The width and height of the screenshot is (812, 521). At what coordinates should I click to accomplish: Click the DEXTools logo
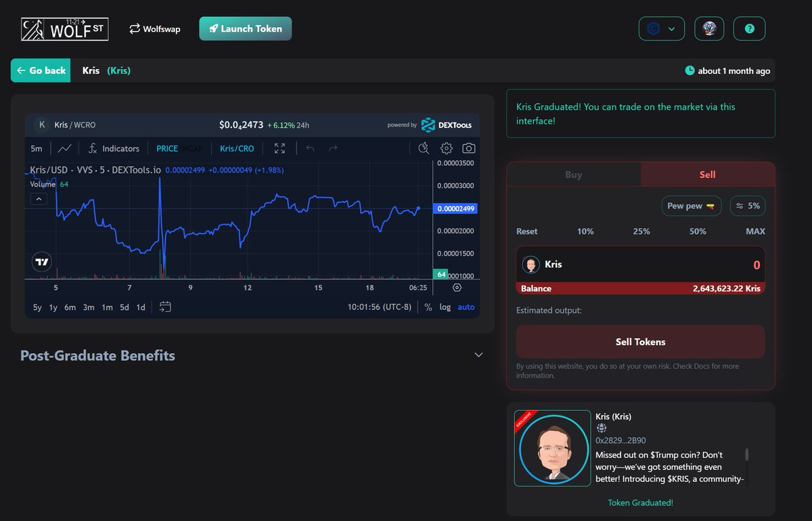point(446,124)
